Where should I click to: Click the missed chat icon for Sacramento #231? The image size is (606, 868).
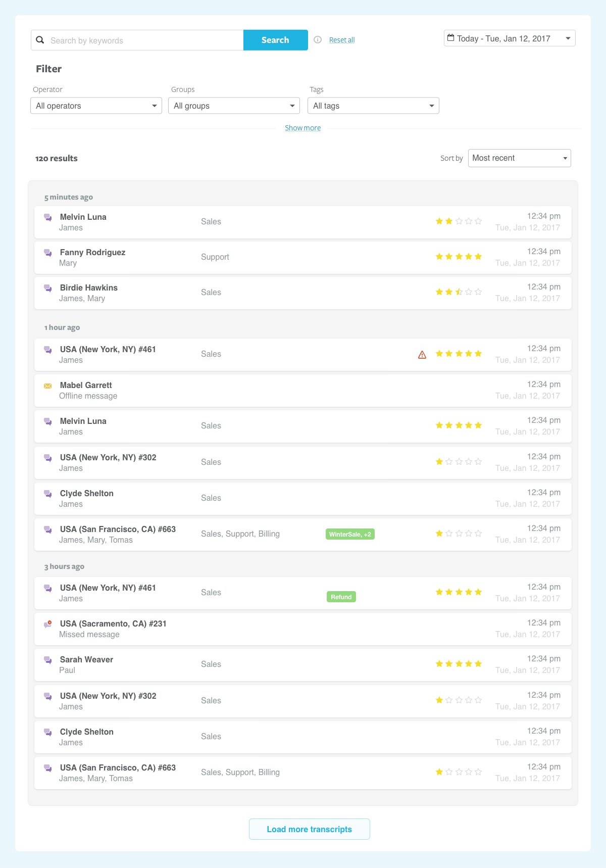pyautogui.click(x=48, y=624)
